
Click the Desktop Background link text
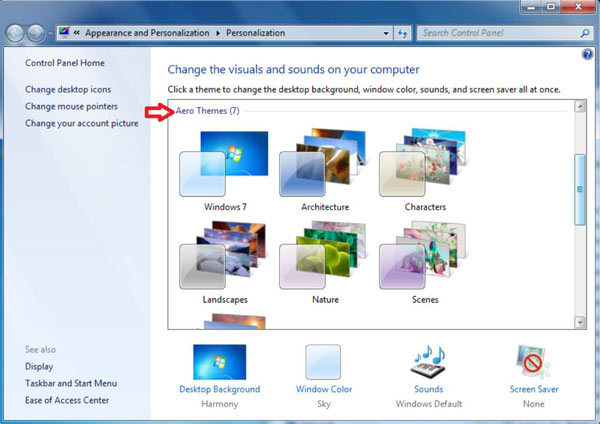pyautogui.click(x=220, y=389)
